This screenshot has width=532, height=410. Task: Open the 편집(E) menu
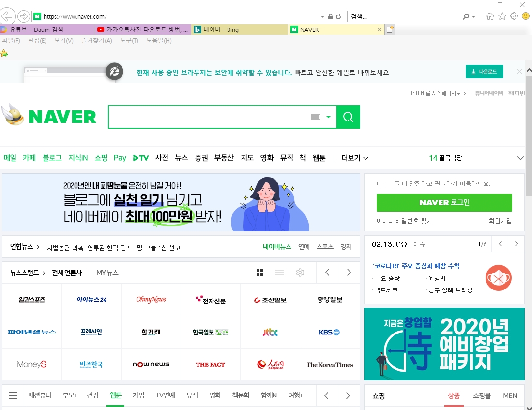click(x=37, y=40)
